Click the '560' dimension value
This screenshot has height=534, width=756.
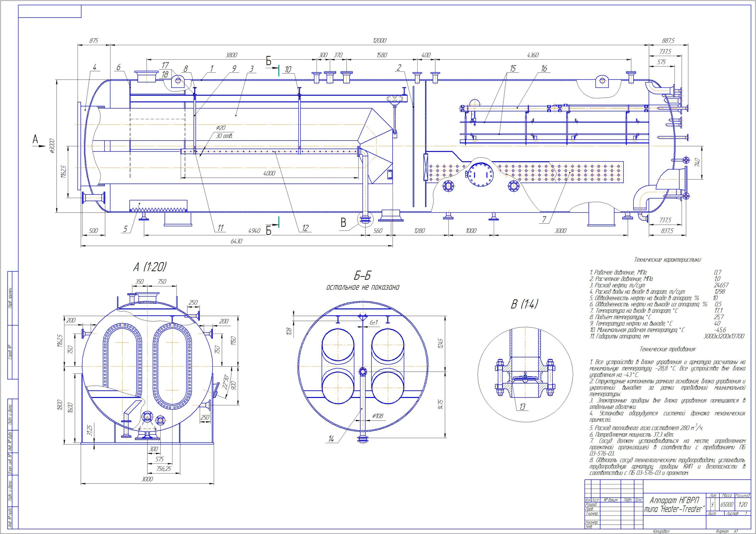pos(378,231)
